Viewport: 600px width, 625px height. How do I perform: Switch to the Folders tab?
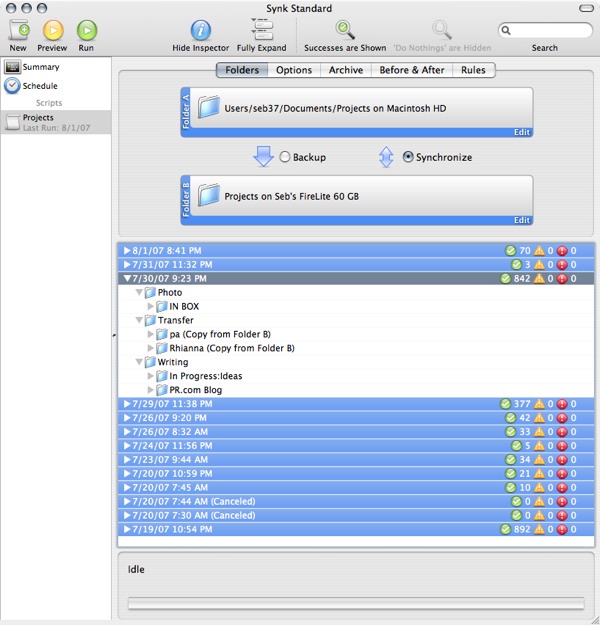click(x=242, y=70)
